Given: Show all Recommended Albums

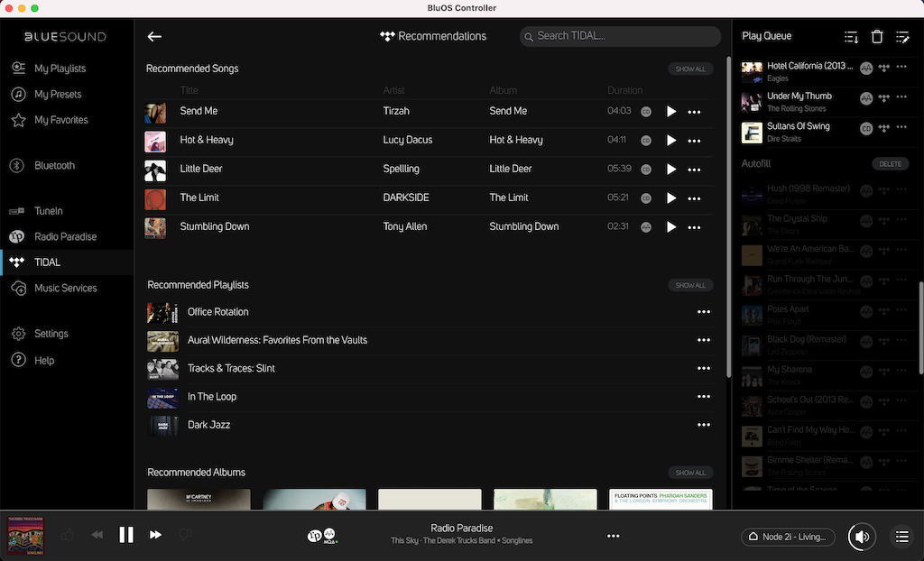Looking at the screenshot, I should (690, 473).
